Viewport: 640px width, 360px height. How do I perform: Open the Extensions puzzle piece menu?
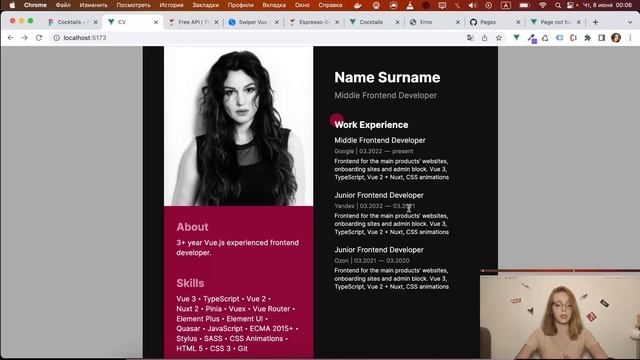[588, 38]
